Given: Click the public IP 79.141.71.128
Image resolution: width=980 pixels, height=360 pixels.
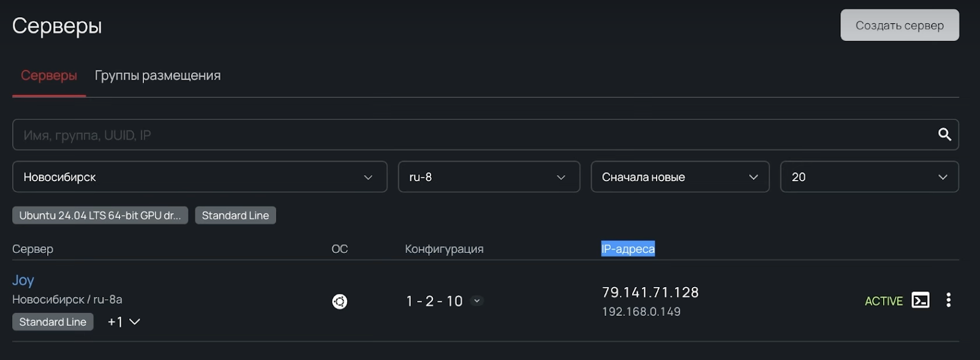Looking at the screenshot, I should click(x=650, y=293).
